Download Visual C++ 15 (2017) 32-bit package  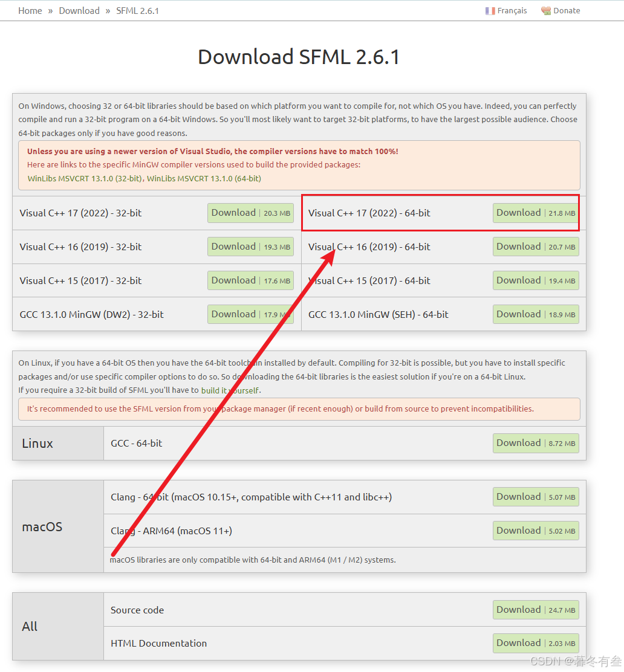point(250,281)
